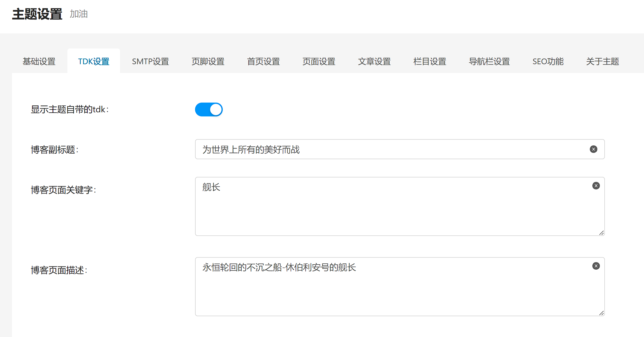
Task: Click inside the 博客页面描述 textarea
Action: [x=400, y=287]
